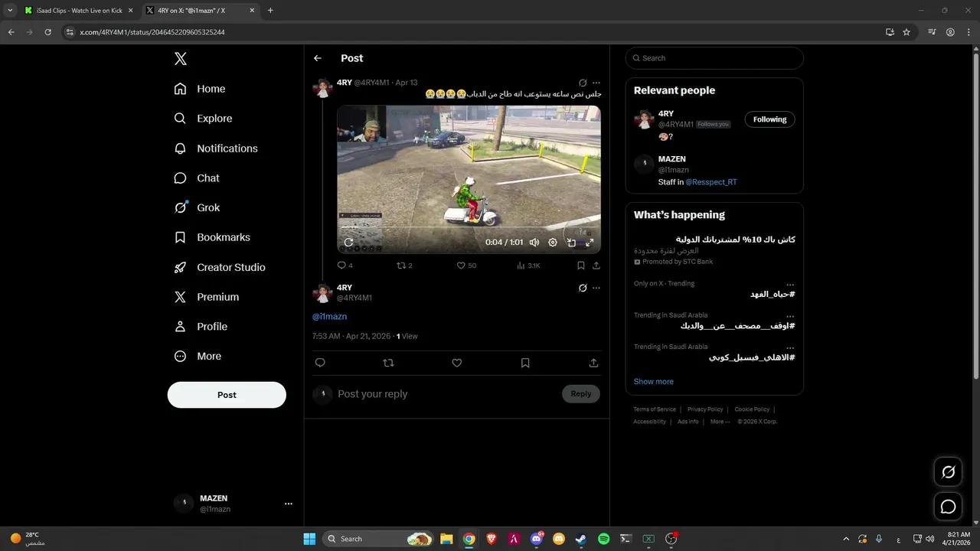Open Premium in X sidebar
This screenshot has height=551, width=980.
point(207,297)
